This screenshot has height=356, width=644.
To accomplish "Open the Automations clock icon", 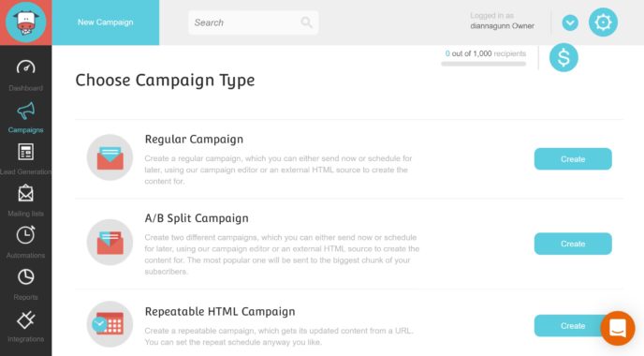I will coord(25,235).
